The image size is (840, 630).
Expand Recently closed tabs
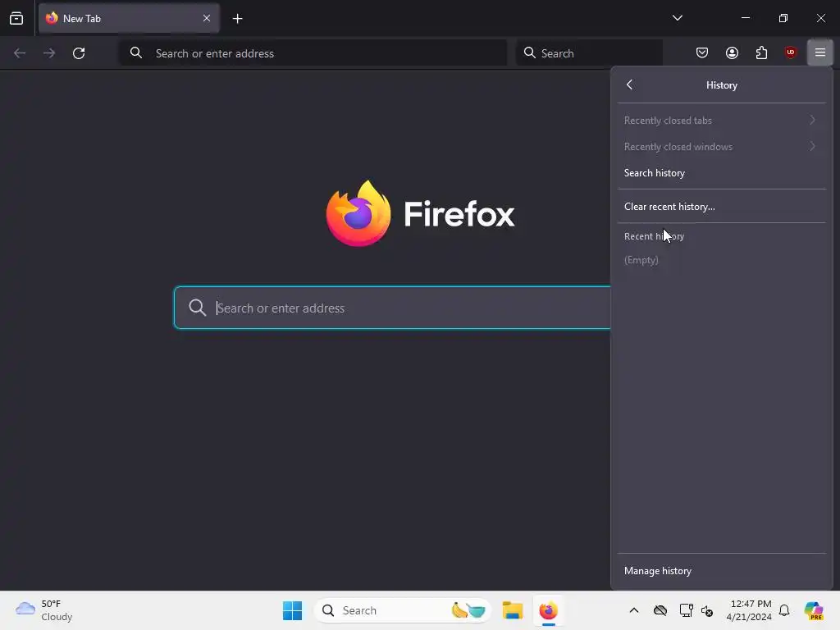click(x=721, y=121)
